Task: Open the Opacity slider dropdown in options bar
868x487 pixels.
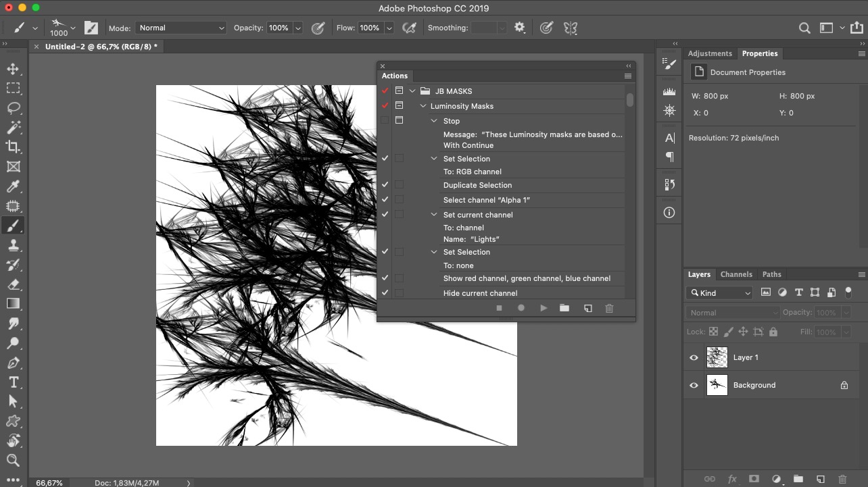Action: pos(298,28)
